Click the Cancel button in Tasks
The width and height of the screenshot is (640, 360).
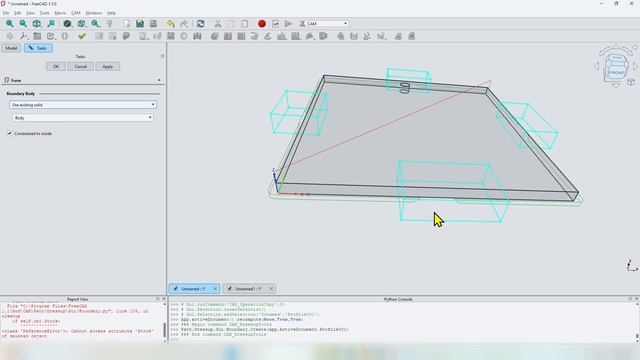pyautogui.click(x=80, y=67)
